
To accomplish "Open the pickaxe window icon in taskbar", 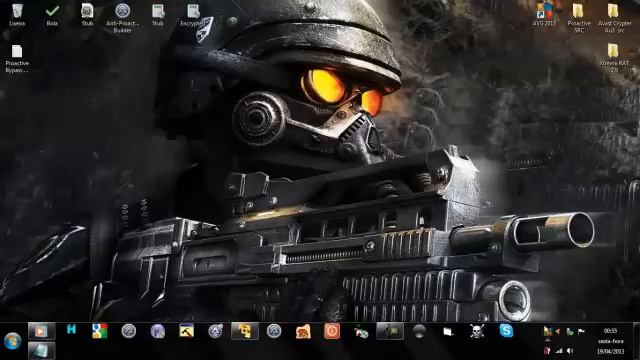I will pos(187,331).
